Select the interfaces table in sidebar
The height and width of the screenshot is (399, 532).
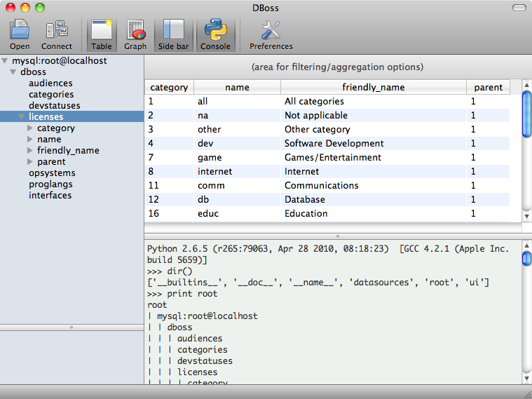50,195
